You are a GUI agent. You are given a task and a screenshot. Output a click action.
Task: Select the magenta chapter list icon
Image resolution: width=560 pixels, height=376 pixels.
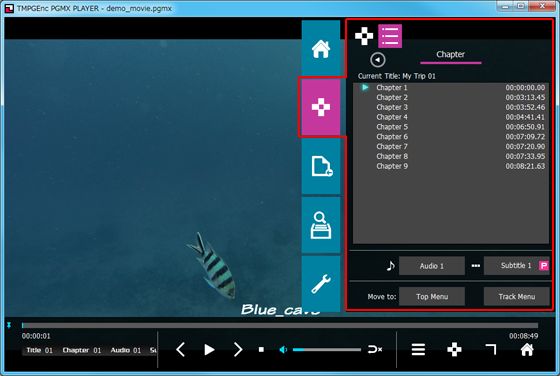coord(390,36)
